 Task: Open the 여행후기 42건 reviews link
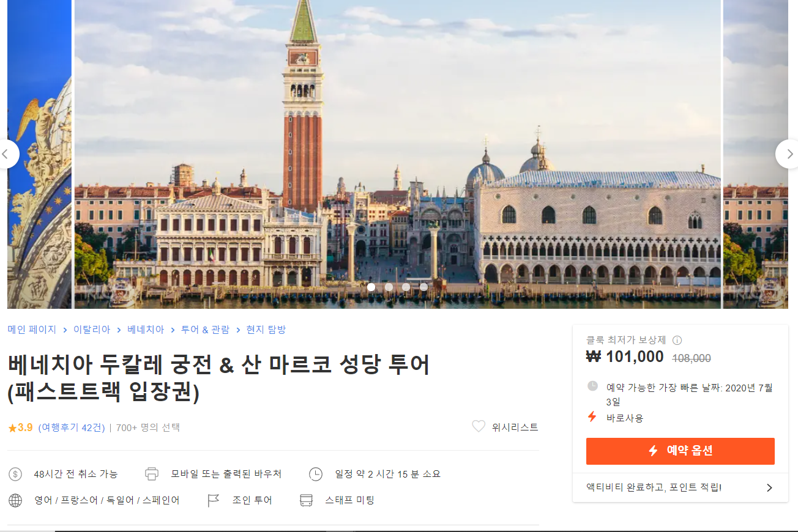pyautogui.click(x=72, y=427)
